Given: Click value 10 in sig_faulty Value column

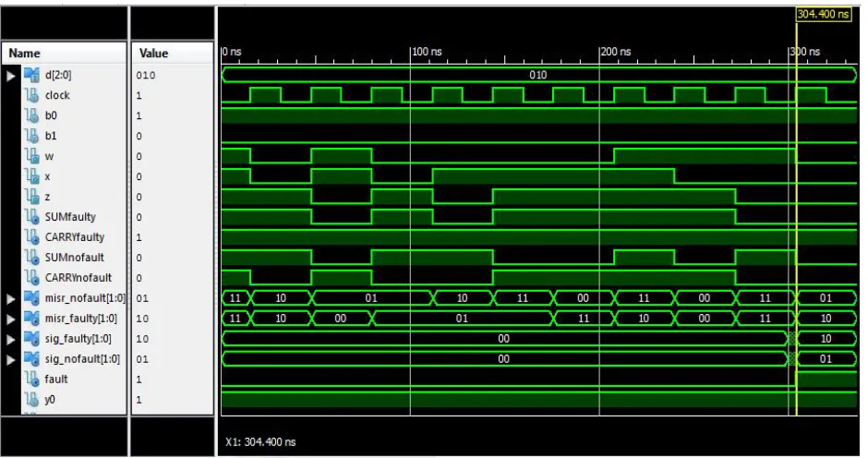Looking at the screenshot, I should pos(142,339).
